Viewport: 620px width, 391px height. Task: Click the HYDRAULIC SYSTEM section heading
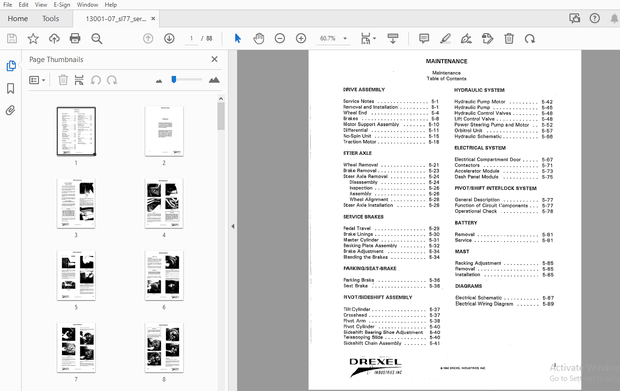479,90
